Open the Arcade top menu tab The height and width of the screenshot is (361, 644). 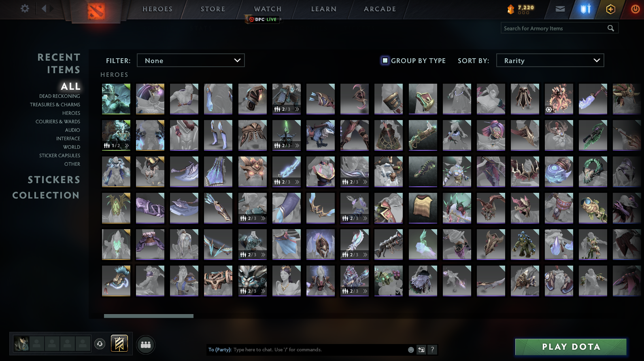(x=380, y=9)
